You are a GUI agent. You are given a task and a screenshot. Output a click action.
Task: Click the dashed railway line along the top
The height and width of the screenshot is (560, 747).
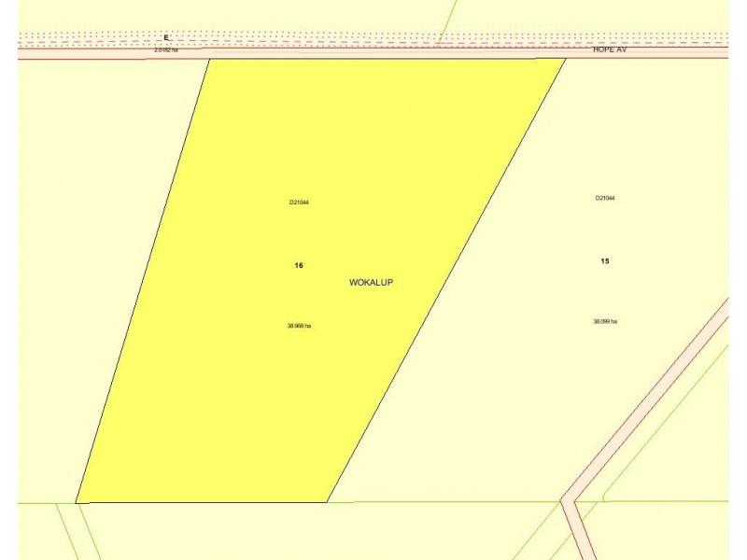click(x=373, y=42)
